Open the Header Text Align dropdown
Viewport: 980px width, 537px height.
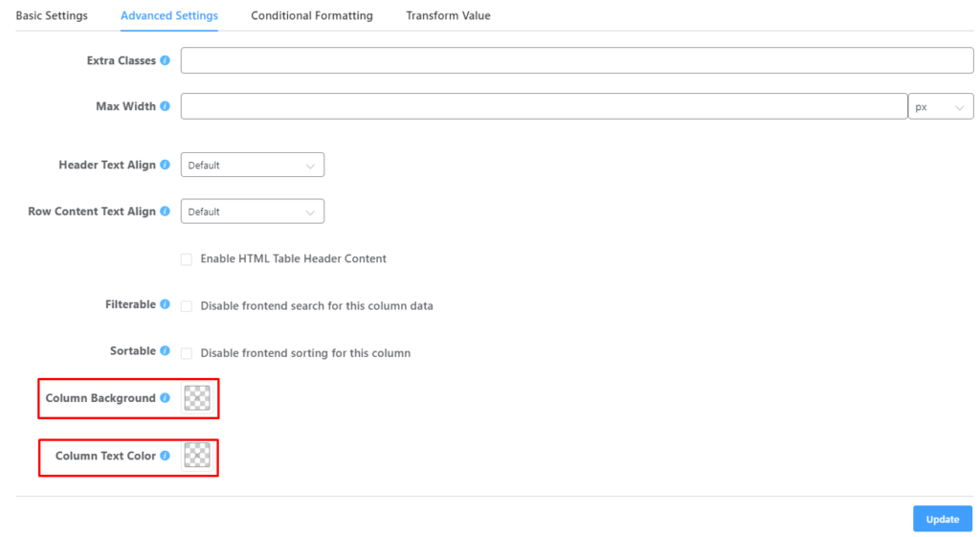click(252, 165)
